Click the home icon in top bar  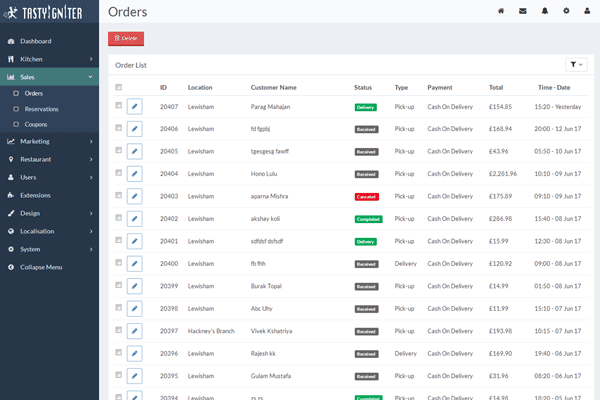click(x=501, y=11)
